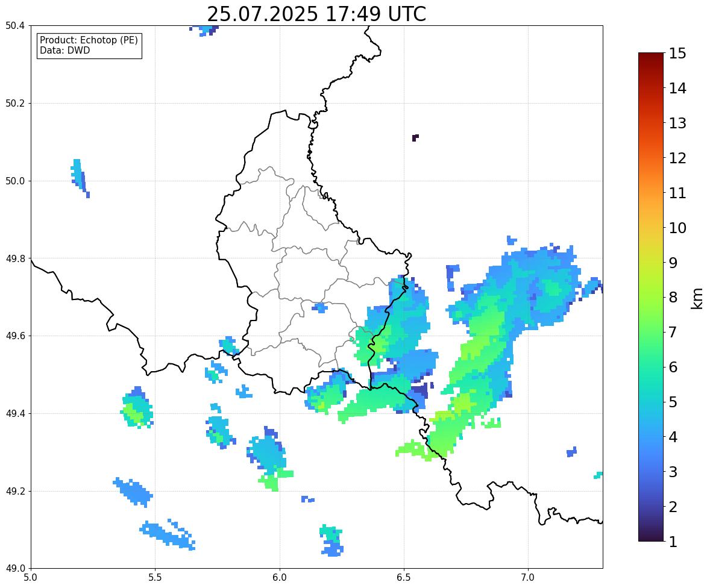Click the latitude axis label 50.4

tap(15, 26)
